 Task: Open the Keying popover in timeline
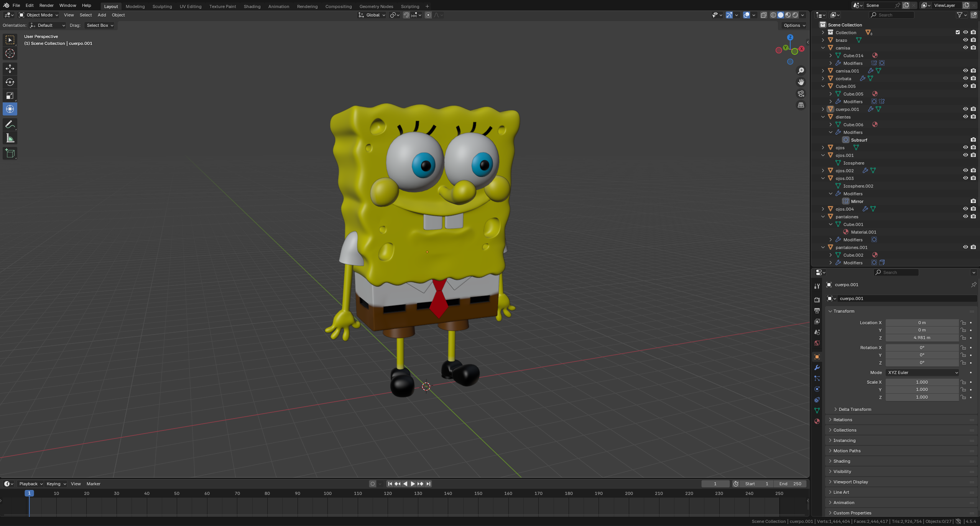(56, 484)
